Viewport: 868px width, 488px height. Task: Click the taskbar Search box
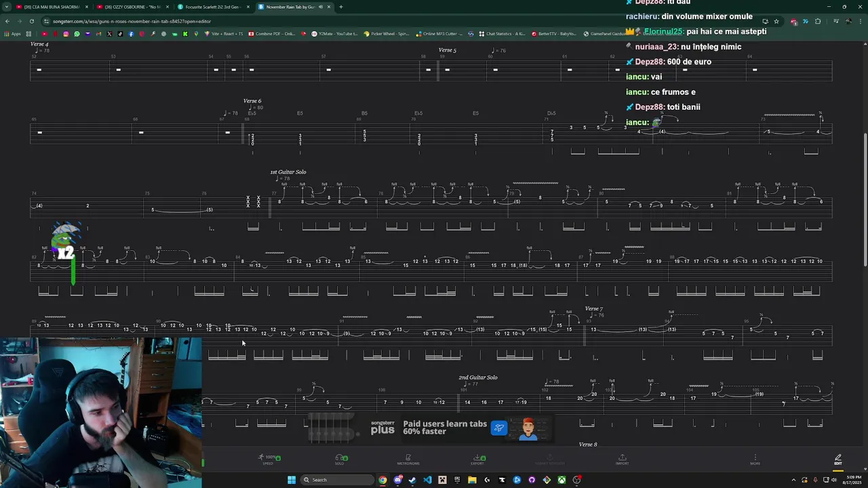pyautogui.click(x=337, y=480)
